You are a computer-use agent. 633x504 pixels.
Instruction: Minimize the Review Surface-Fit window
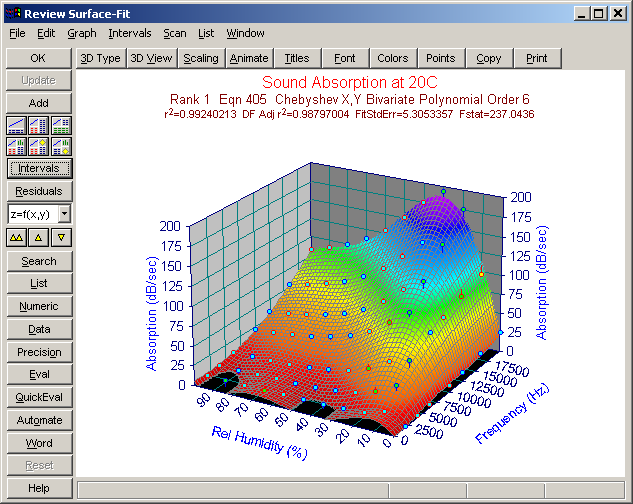[581, 14]
